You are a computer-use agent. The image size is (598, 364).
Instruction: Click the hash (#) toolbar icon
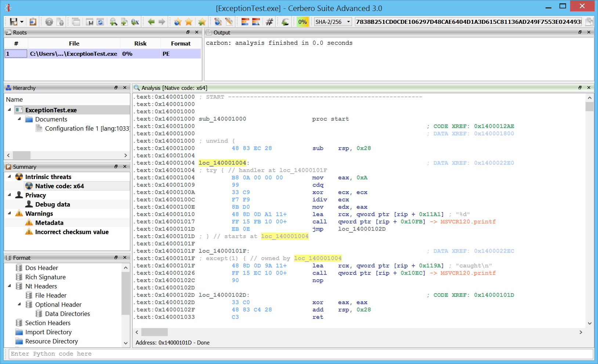coord(269,22)
